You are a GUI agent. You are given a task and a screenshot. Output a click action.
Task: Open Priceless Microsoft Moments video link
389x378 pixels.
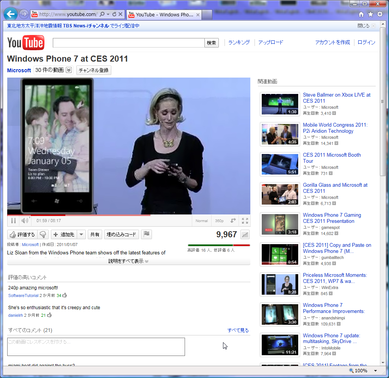coord(335,278)
